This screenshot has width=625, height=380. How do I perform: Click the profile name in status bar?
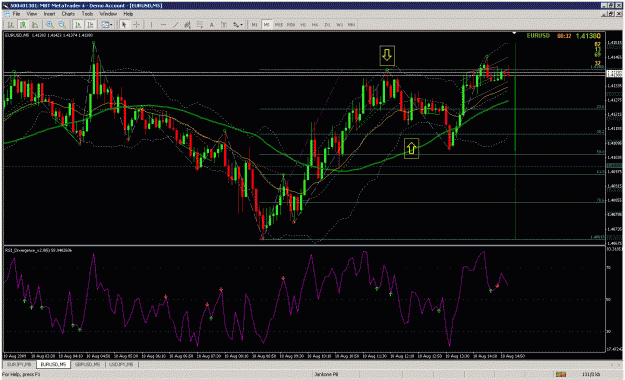(326, 374)
